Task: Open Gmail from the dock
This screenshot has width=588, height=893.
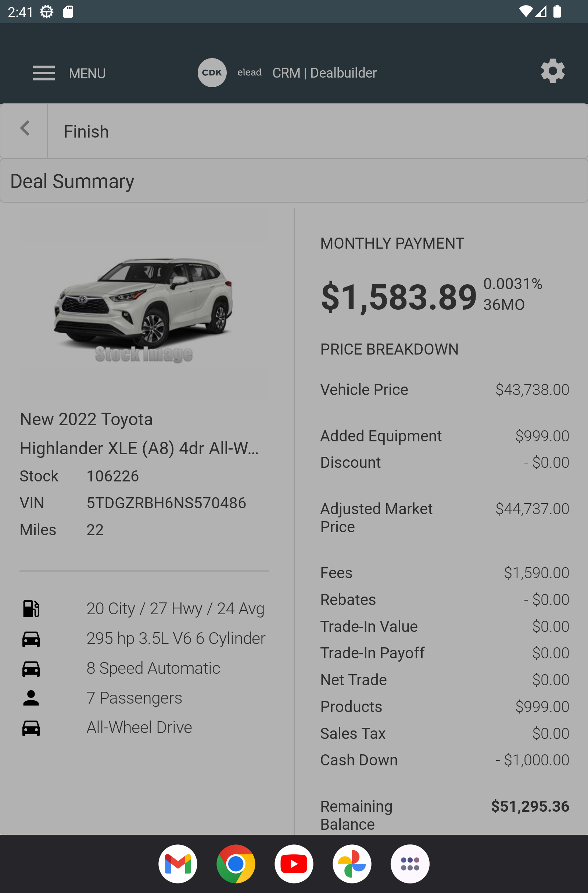Action: coord(178,864)
